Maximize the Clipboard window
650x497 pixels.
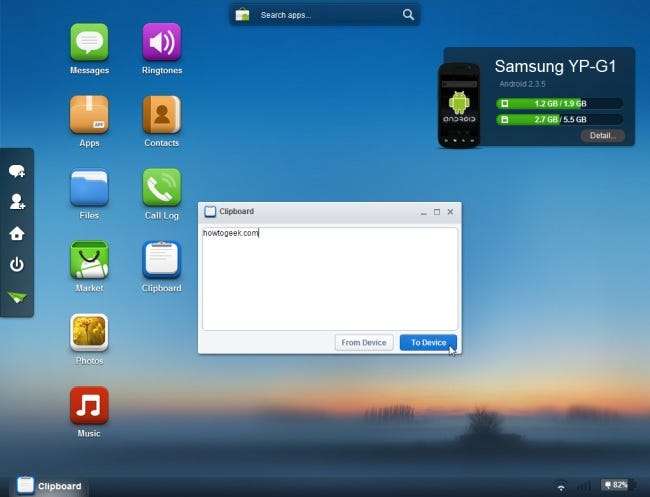click(437, 212)
